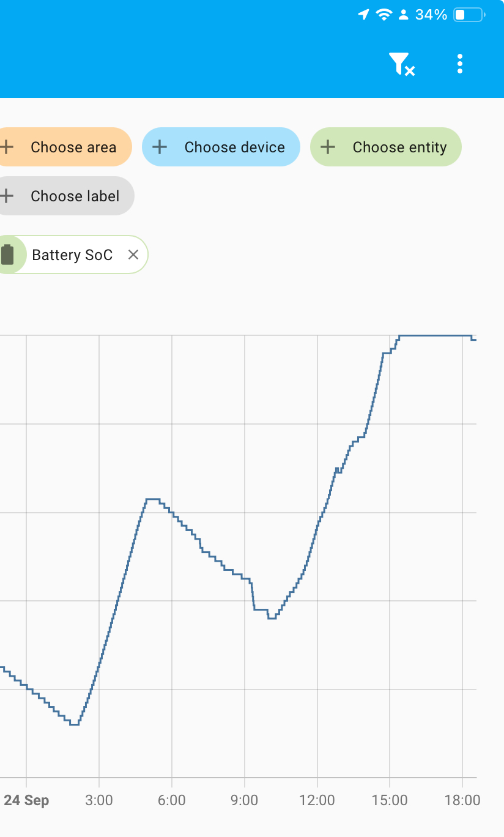The image size is (504, 837).
Task: Click the plus icon on Choose device
Action: point(160,147)
